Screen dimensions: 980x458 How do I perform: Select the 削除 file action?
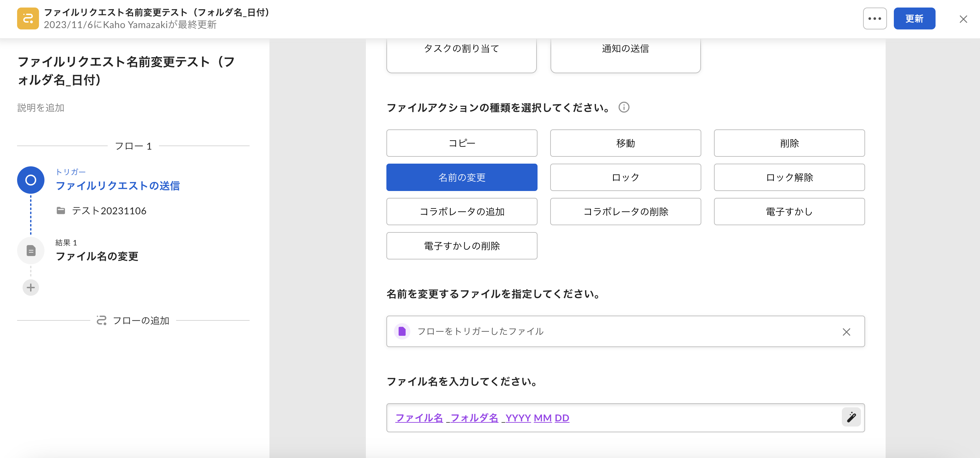pos(789,143)
